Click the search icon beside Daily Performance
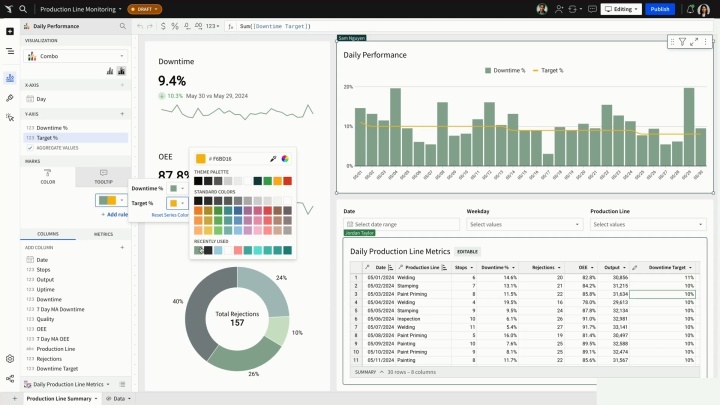 point(123,26)
